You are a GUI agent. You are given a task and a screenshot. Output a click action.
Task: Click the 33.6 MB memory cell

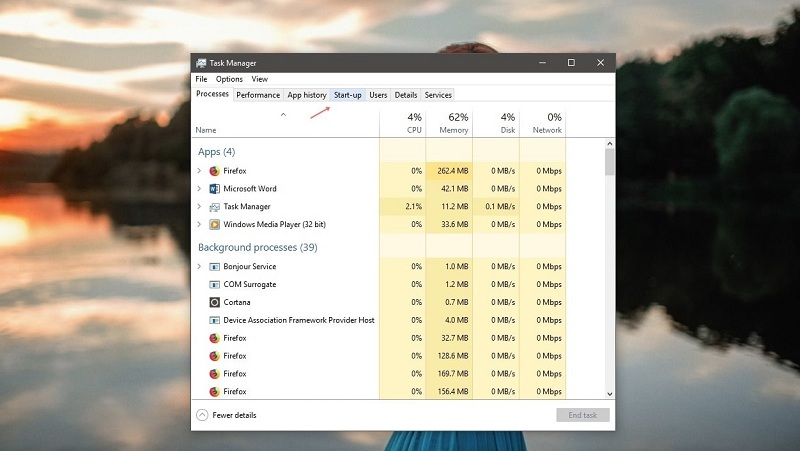click(x=449, y=224)
